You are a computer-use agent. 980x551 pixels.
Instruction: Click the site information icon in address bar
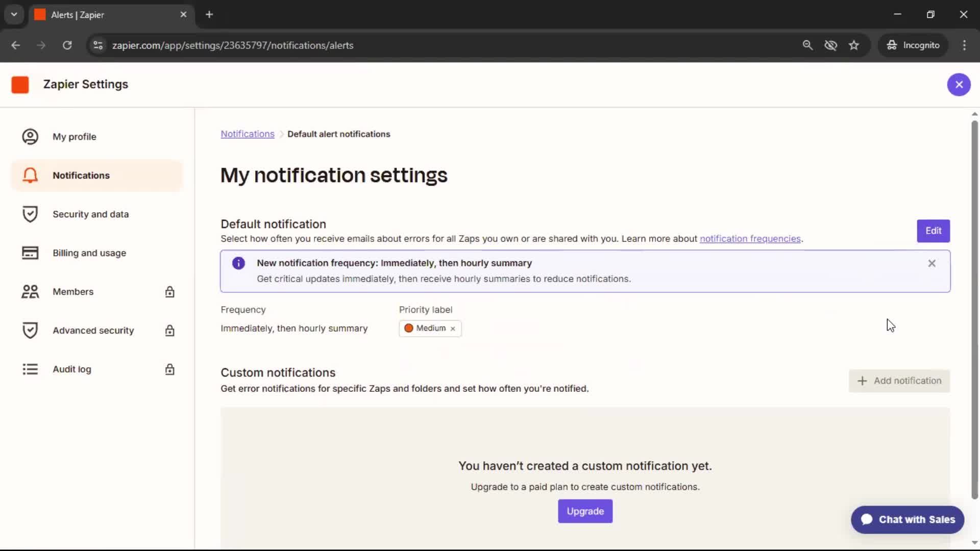[x=98, y=45]
